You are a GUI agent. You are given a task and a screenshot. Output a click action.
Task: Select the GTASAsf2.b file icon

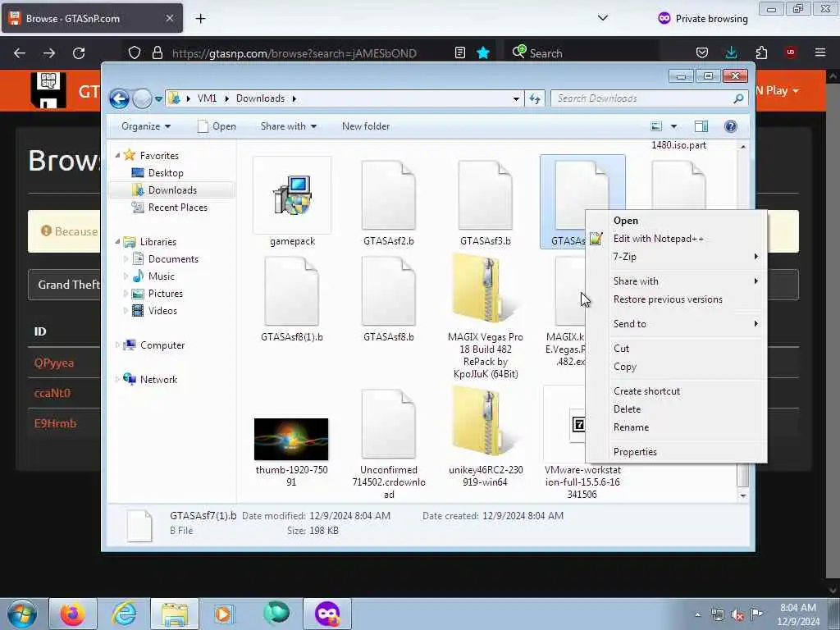point(388,195)
